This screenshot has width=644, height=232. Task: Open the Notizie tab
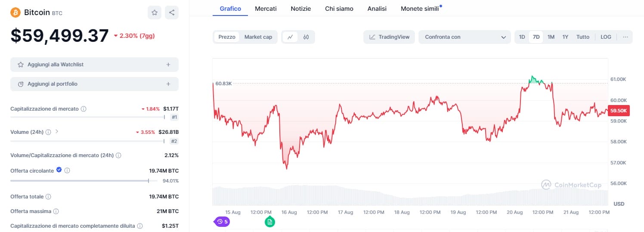click(x=300, y=9)
